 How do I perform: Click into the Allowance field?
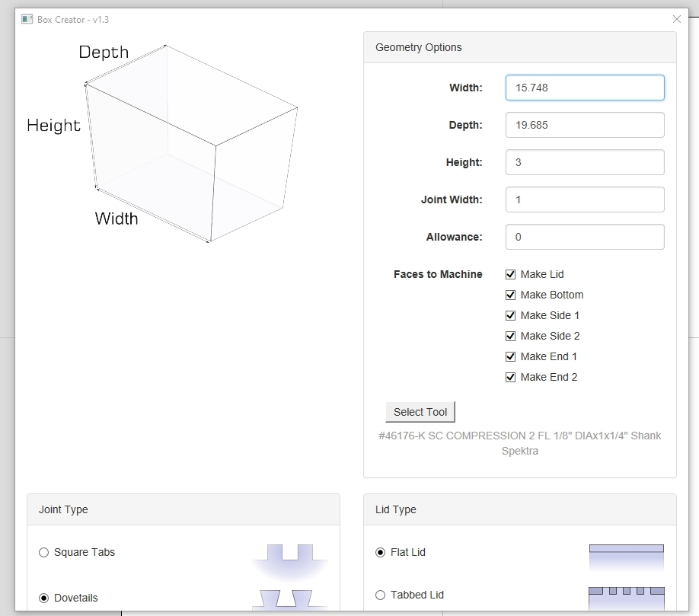coord(584,237)
